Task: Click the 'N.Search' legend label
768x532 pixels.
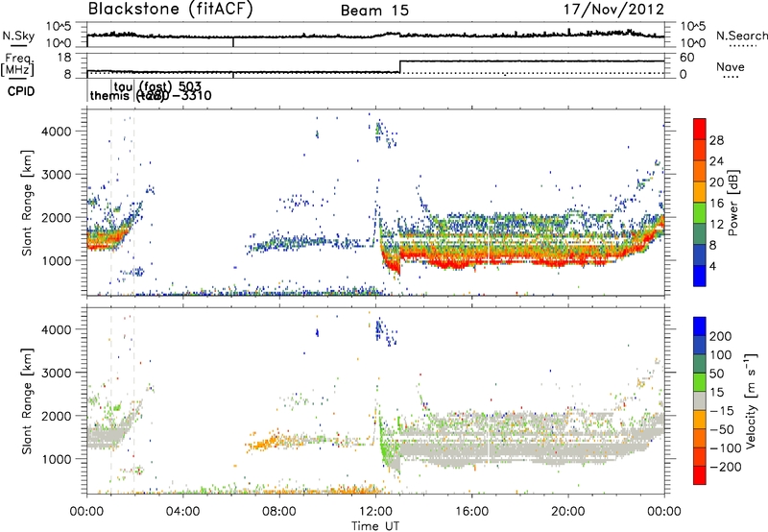Action: coord(742,36)
